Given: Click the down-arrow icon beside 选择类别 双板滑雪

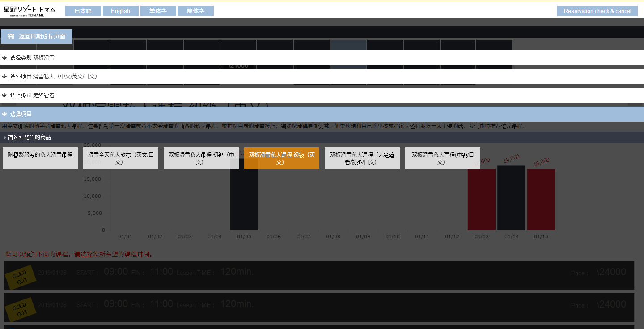Looking at the screenshot, I should (x=4, y=57).
